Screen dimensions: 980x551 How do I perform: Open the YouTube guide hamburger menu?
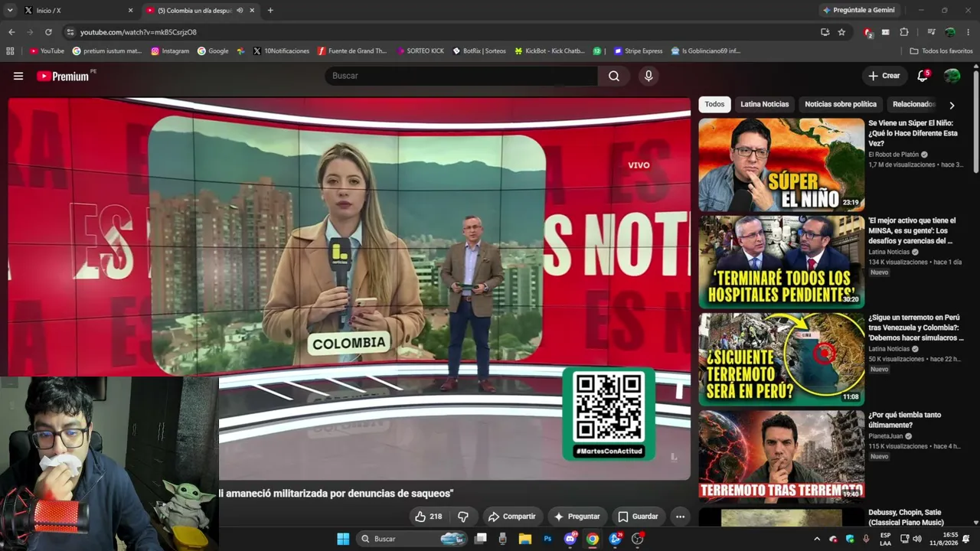18,76
